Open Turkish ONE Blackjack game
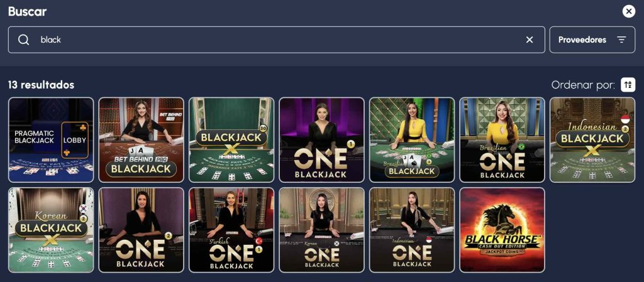Viewport: 644px width, 282px height. (231, 230)
